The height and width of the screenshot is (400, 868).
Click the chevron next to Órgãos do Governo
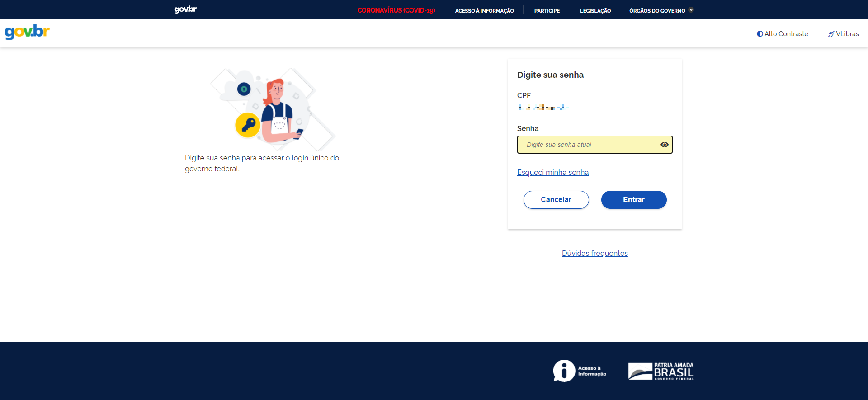(691, 10)
